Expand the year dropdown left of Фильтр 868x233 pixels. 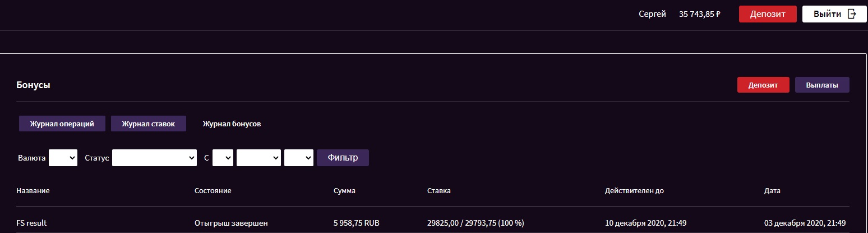pyautogui.click(x=298, y=158)
